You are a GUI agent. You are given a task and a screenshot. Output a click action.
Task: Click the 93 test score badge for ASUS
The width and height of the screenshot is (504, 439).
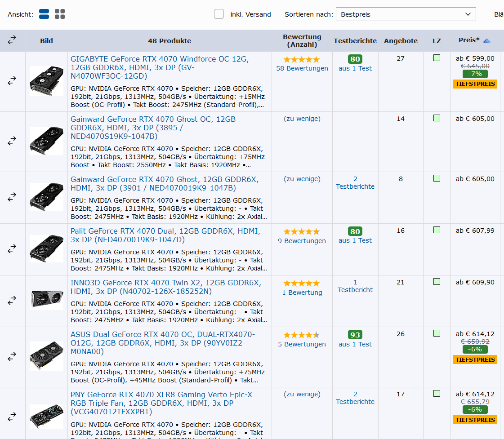point(355,335)
